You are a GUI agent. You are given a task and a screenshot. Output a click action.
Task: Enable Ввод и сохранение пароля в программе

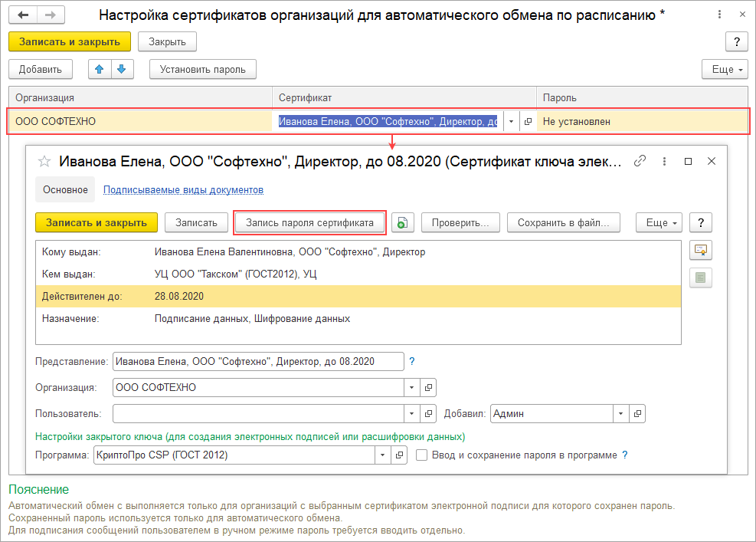[421, 455]
